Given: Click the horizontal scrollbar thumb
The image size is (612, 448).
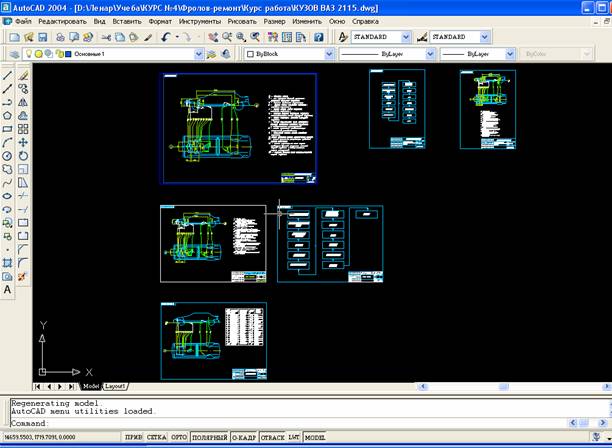Looking at the screenshot, I should [x=503, y=387].
